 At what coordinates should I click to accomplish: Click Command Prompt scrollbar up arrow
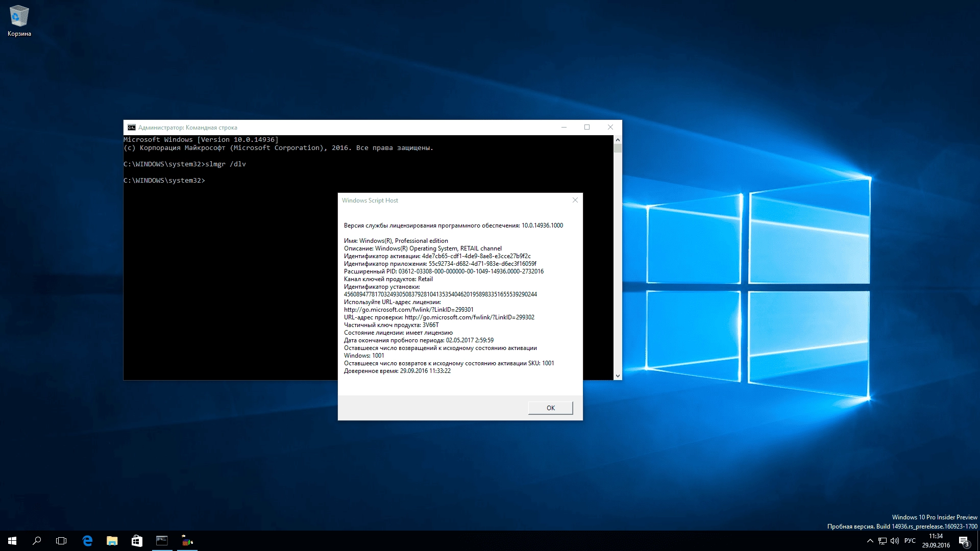(618, 139)
